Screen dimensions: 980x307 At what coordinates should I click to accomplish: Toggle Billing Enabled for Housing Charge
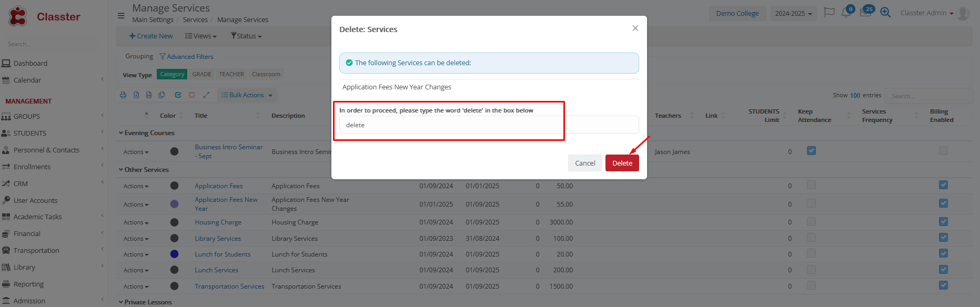click(943, 222)
